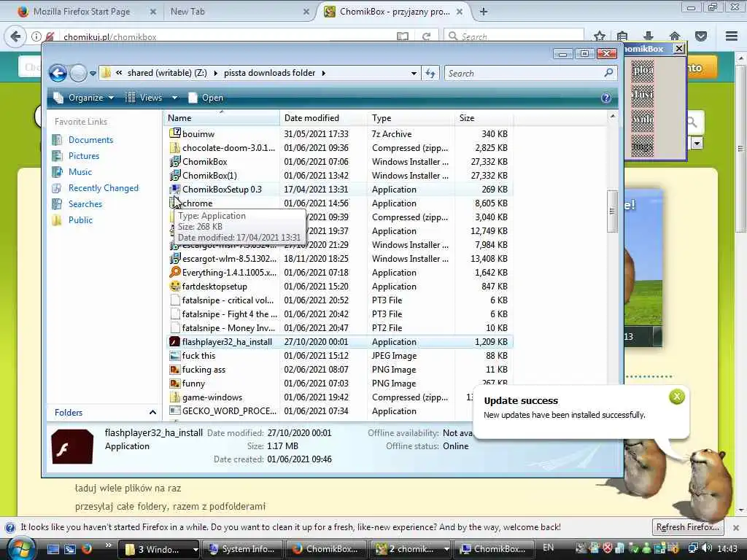Open the address bar history dropdown in Explorer

click(x=414, y=74)
